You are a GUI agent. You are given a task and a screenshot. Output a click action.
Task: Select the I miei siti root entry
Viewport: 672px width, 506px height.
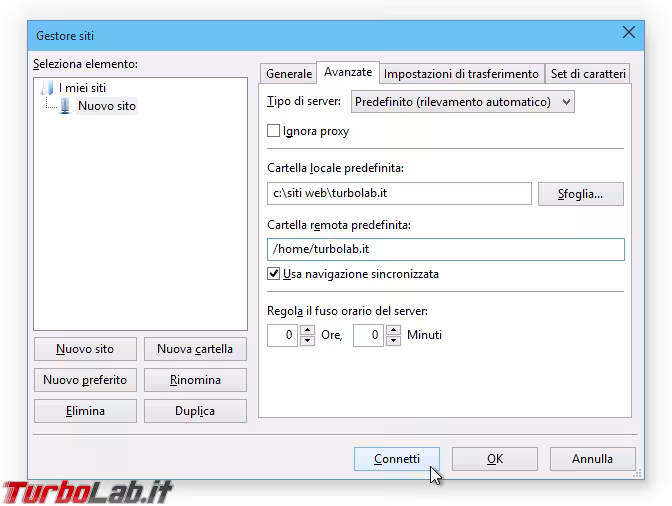tap(82, 88)
